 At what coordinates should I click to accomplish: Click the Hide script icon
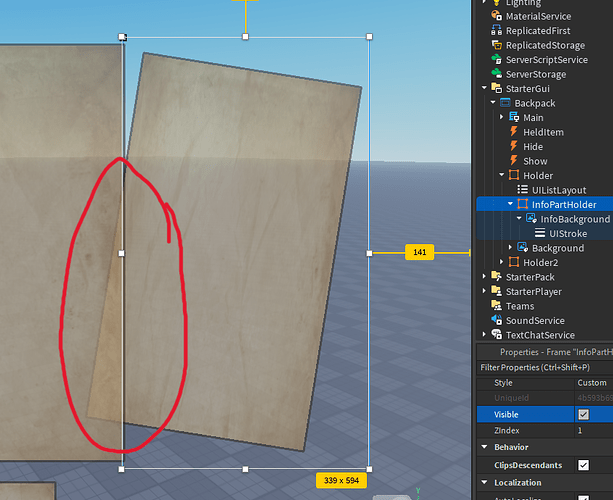click(x=514, y=146)
